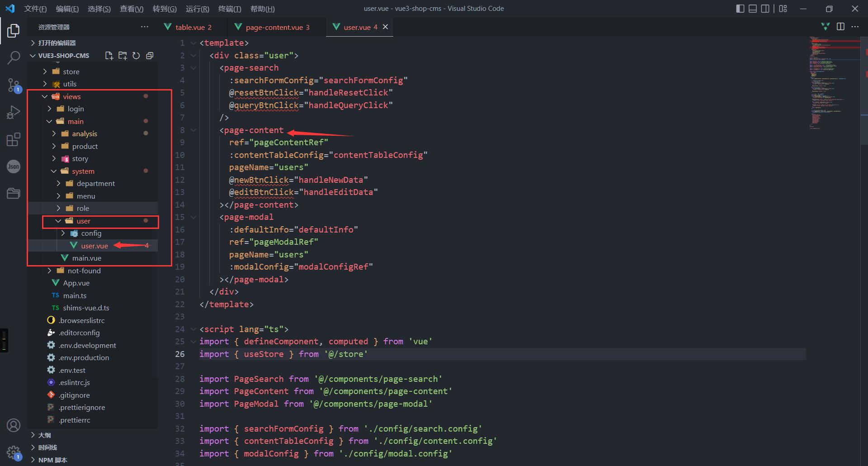Open the Extensions view
Viewport: 868px width, 466px height.
pyautogui.click(x=14, y=139)
